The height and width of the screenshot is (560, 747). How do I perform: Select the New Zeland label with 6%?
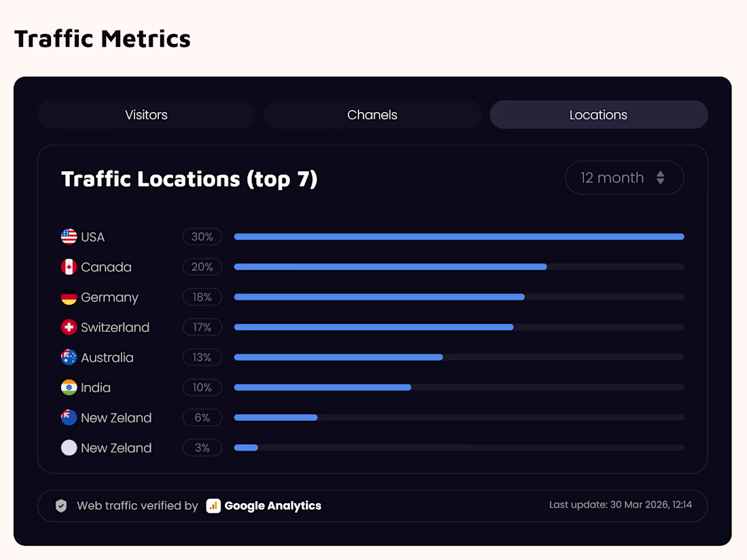coord(116,418)
